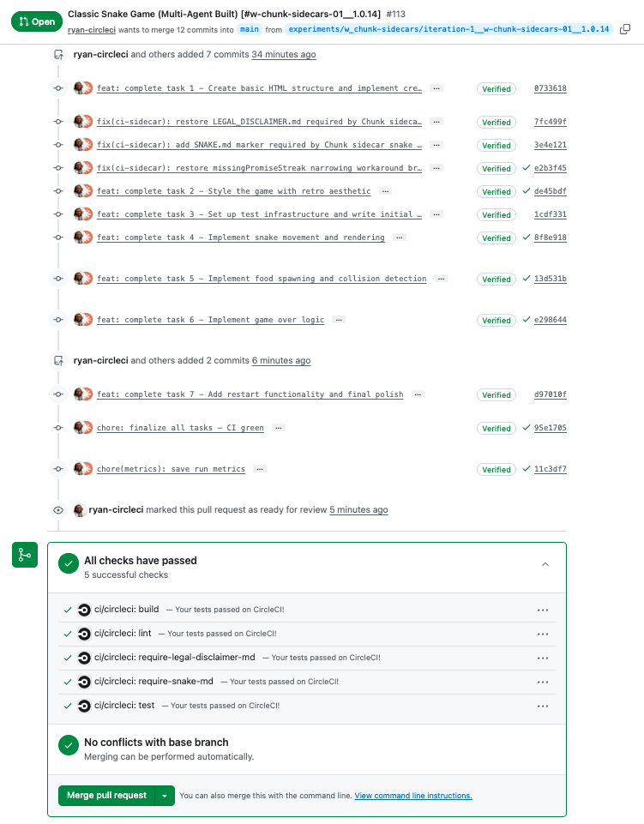Expand ellipsis for task 3 test infrastructure commit
Image resolution: width=644 pixels, height=824 pixels.
pos(436,214)
